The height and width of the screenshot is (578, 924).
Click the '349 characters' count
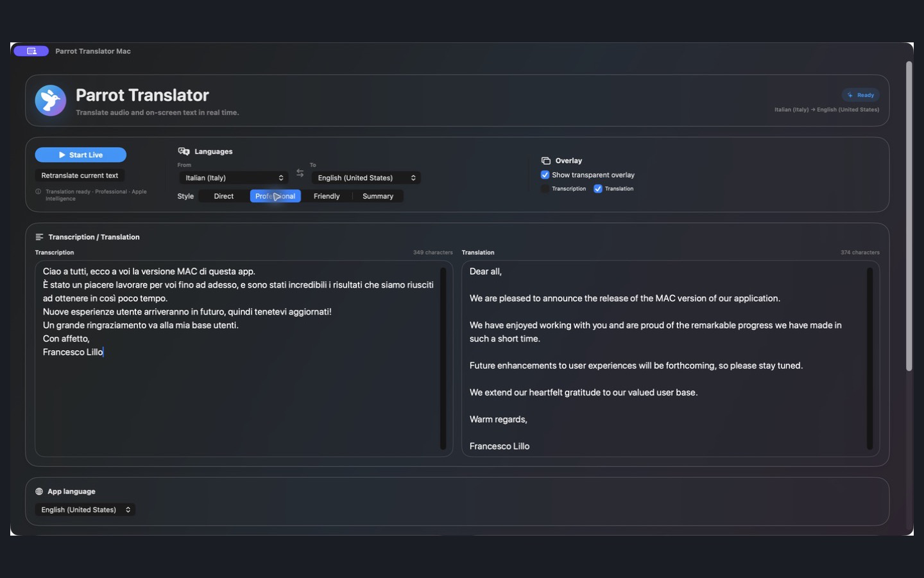(x=433, y=252)
